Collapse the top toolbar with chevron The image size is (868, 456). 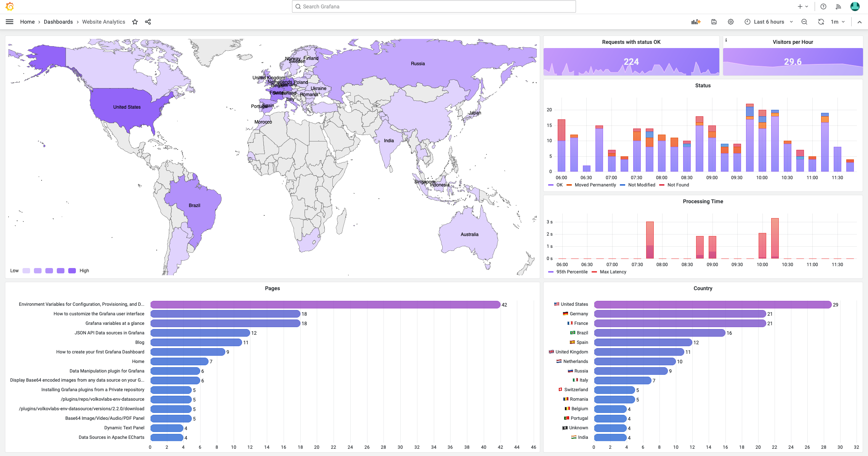pyautogui.click(x=860, y=22)
